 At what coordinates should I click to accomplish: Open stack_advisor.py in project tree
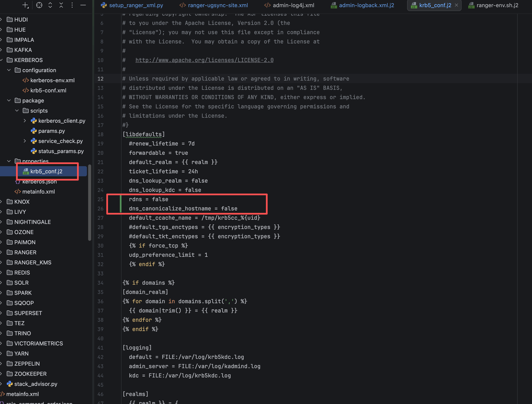36,384
